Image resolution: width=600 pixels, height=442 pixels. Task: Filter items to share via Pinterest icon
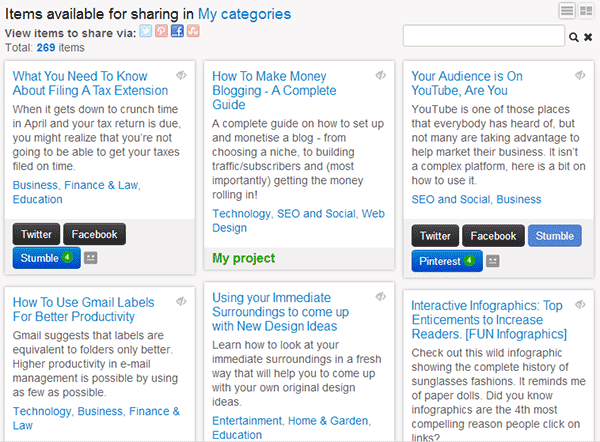coord(161,31)
